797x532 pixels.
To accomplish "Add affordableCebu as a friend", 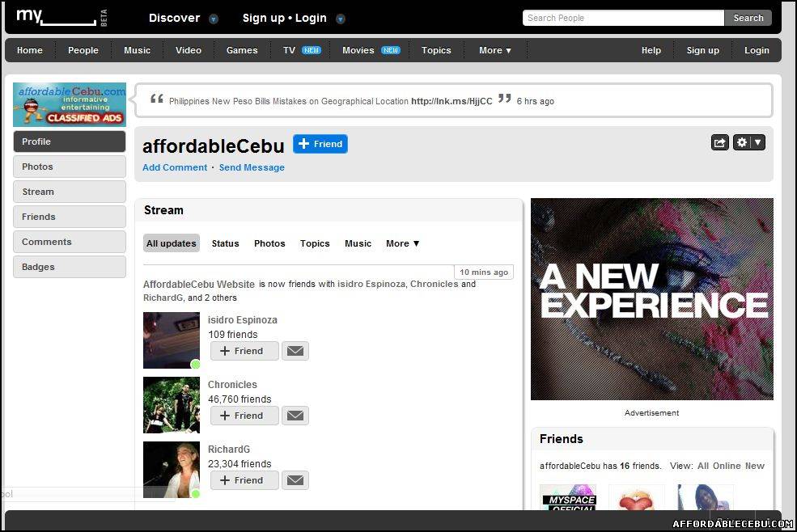I will (x=320, y=144).
